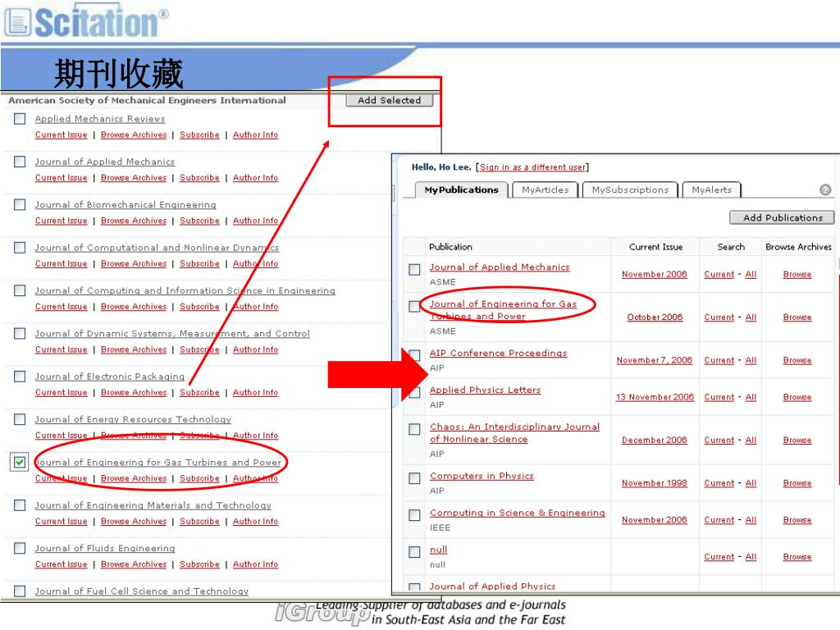The image size is (840, 630).
Task: Open 13 November 2006 issue link
Action: pos(655,397)
